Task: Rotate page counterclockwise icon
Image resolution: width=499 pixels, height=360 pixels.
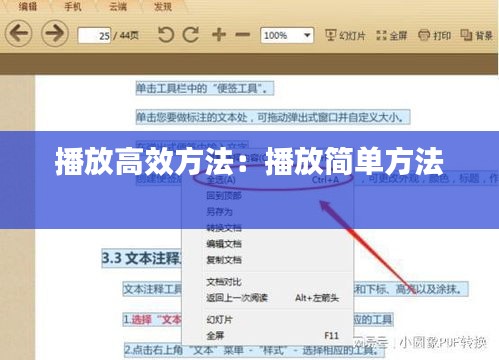Action: (166, 34)
